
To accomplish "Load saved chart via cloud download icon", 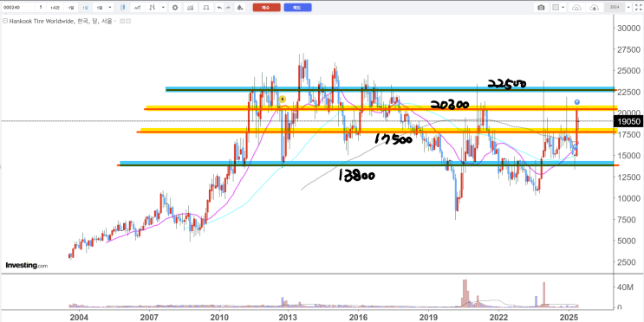I will pos(576,8).
